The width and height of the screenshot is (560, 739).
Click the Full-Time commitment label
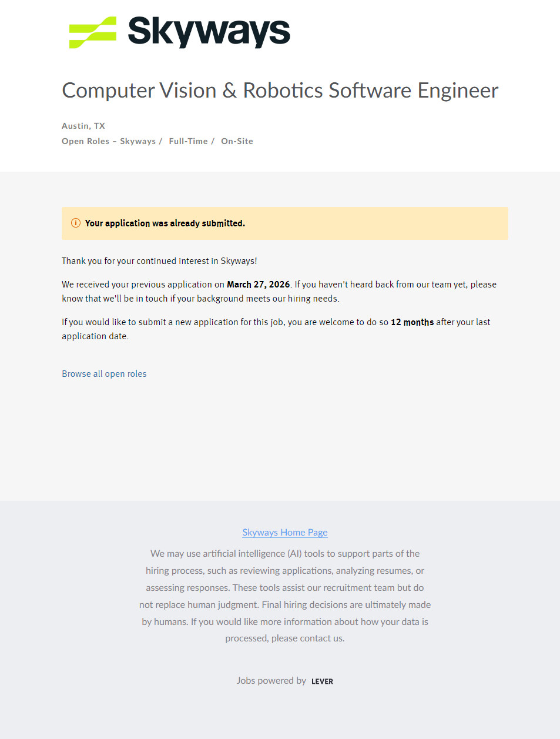click(188, 141)
